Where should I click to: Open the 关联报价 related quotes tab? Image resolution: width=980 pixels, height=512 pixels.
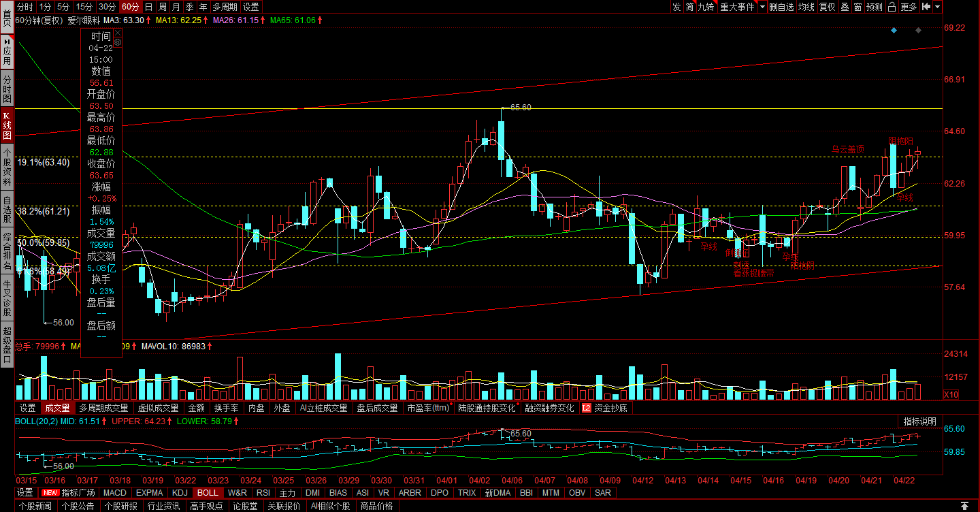point(284,506)
